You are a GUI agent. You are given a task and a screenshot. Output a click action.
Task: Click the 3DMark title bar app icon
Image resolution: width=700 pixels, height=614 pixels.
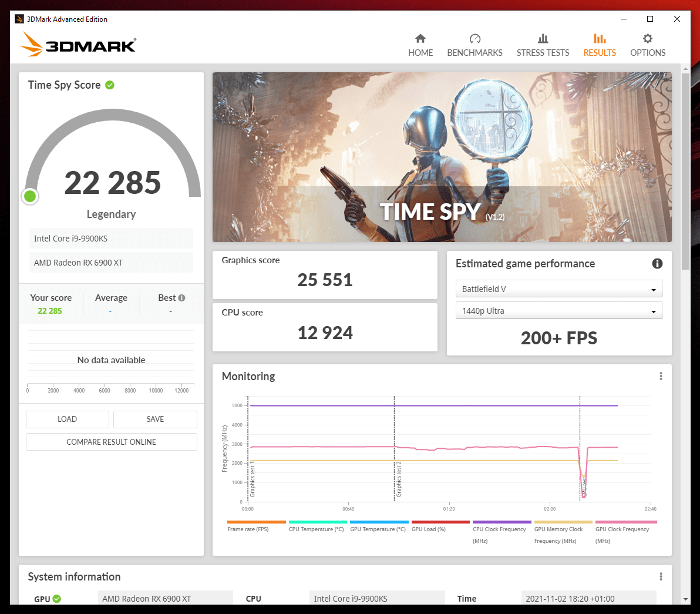[19, 19]
